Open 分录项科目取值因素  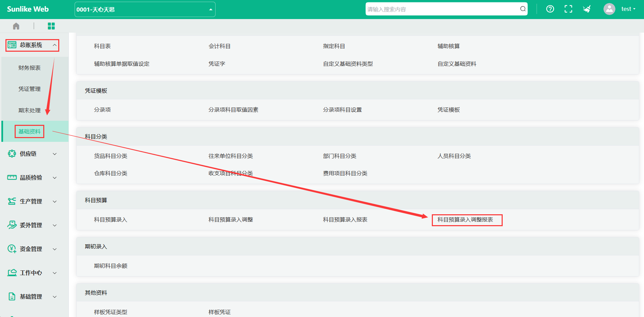234,110
